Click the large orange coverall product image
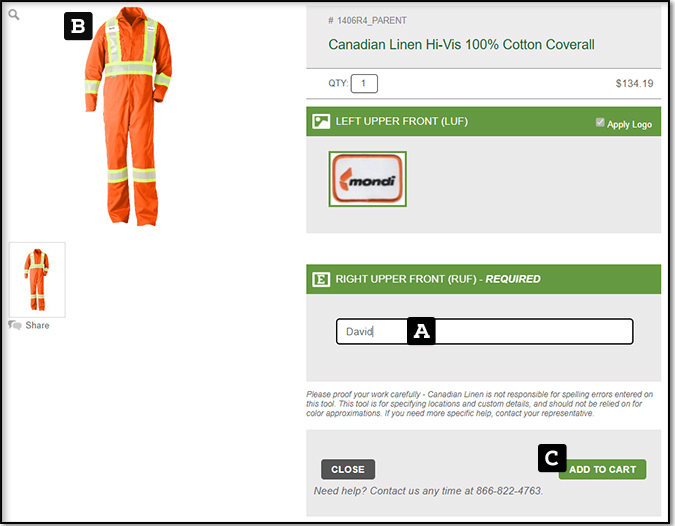 pos(128,115)
